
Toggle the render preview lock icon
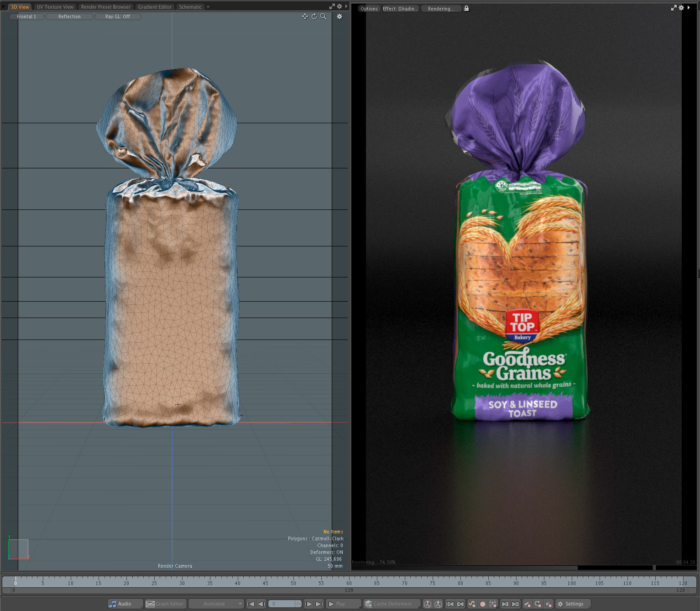pos(466,8)
